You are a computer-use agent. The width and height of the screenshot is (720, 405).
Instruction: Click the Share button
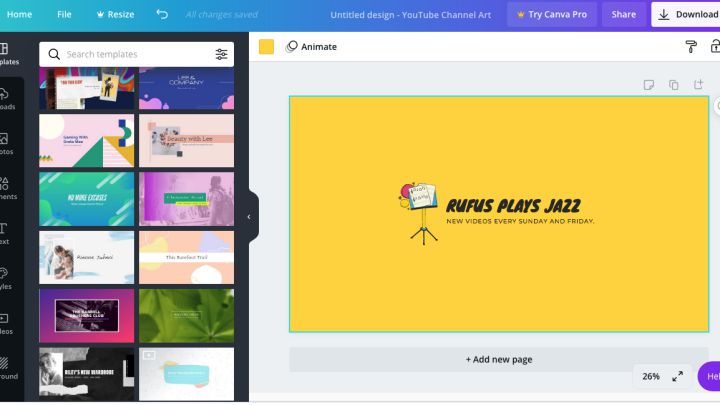click(624, 14)
